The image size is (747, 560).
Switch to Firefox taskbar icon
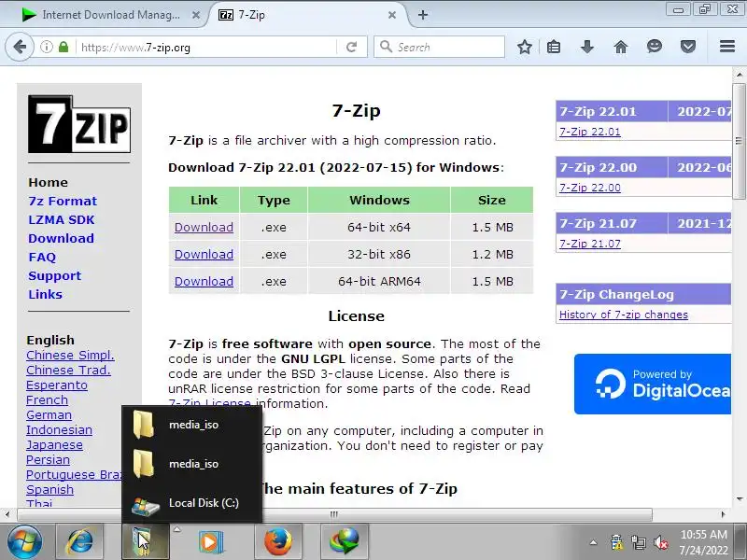click(277, 542)
